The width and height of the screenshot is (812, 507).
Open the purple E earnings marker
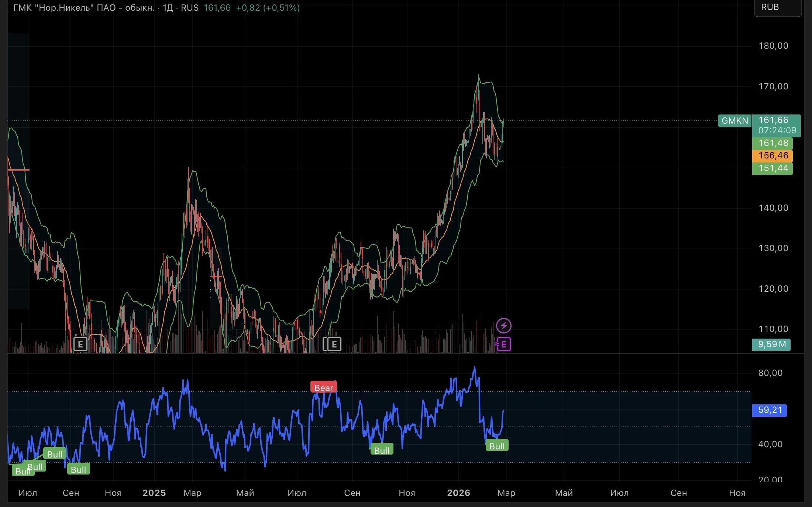pyautogui.click(x=503, y=345)
